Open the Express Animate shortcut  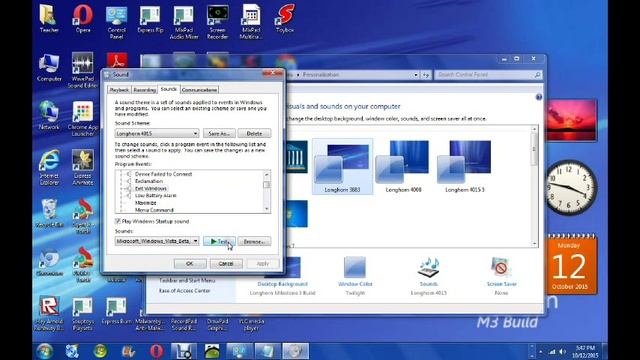tap(83, 167)
